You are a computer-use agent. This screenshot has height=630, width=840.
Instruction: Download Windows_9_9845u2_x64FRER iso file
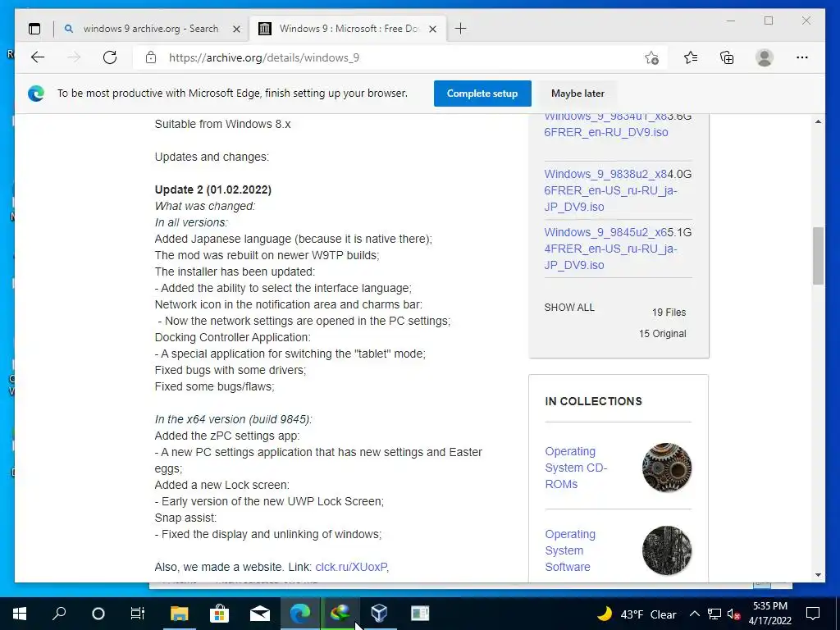pos(610,249)
